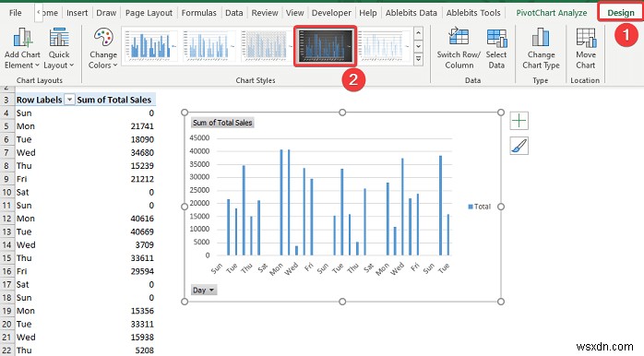
Task: Open the Help tab
Action: pos(367,13)
